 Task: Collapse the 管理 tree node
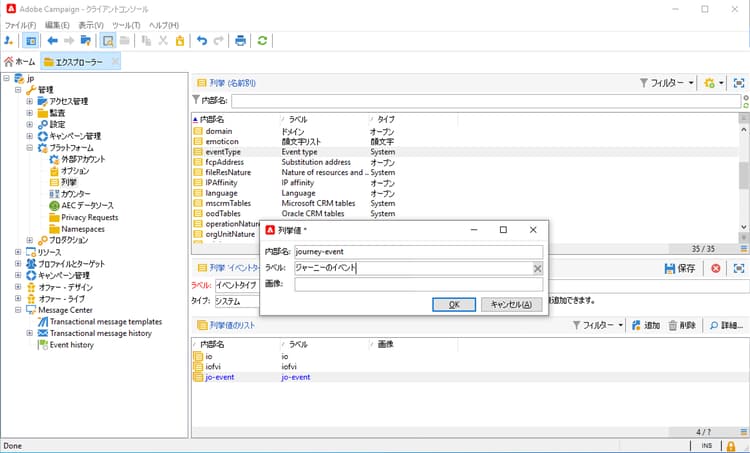pos(18,89)
